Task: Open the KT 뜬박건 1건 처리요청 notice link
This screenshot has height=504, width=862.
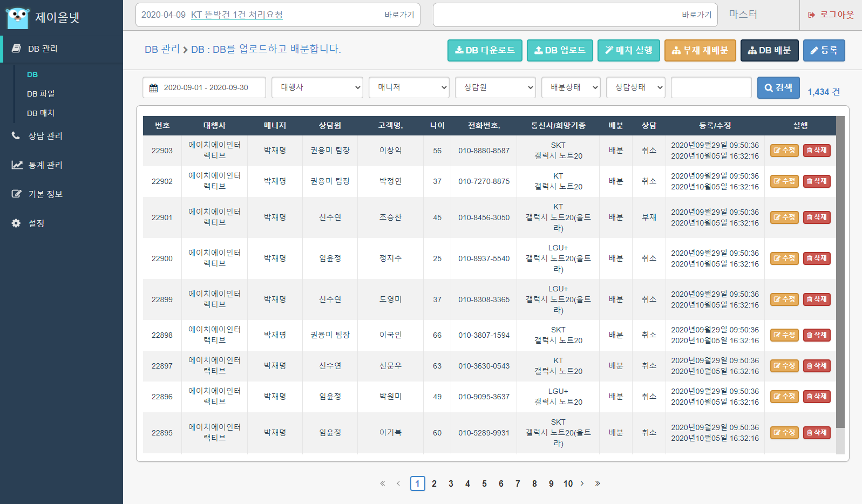Action: [237, 15]
